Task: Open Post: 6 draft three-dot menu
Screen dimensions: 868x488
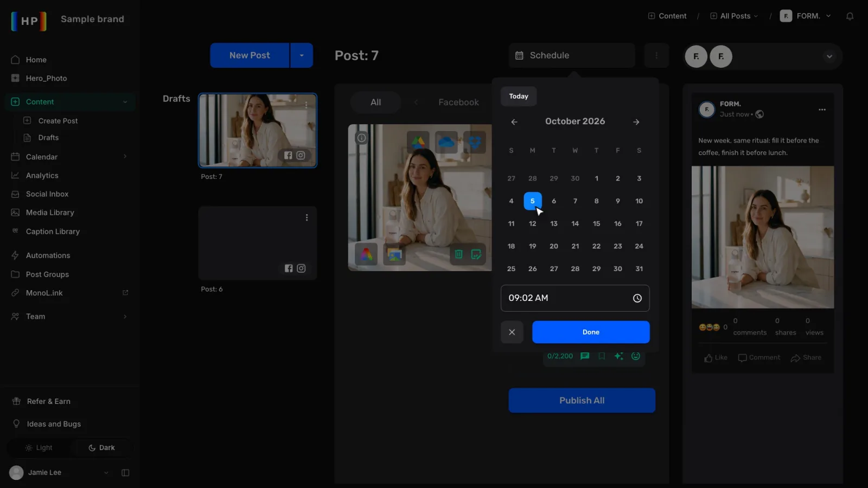Action: click(x=307, y=217)
